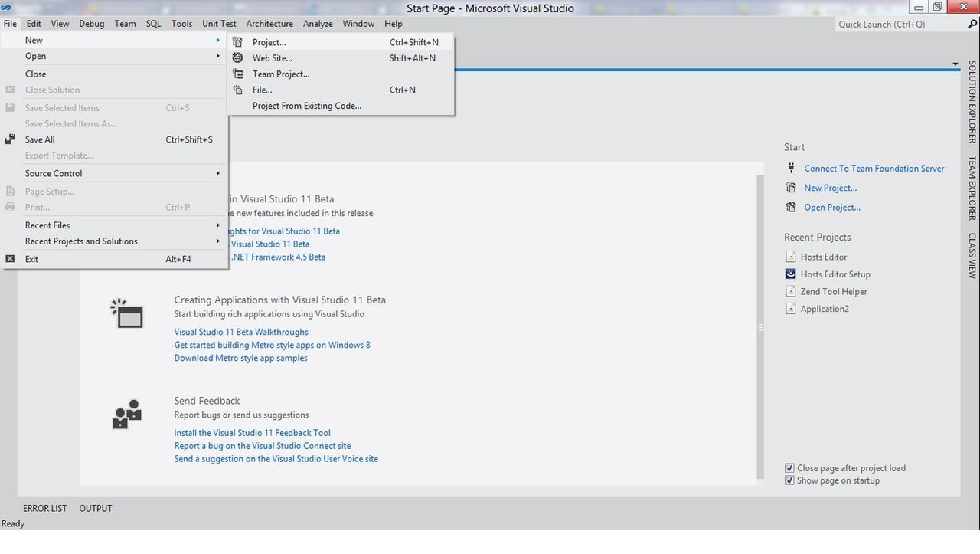This screenshot has width=980, height=554.
Task: Open Install the Visual Studio 11 Feedback Tool
Action: click(252, 433)
